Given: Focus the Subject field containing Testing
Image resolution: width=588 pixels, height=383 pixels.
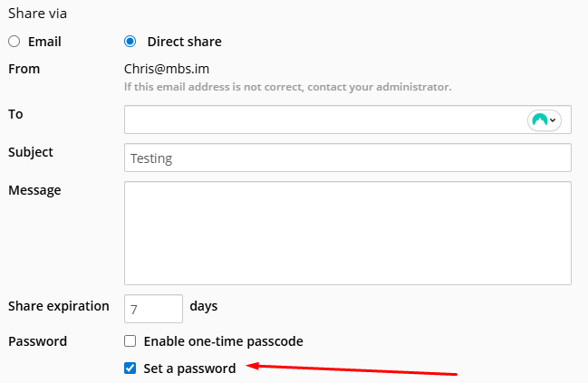Looking at the screenshot, I should 348,158.
